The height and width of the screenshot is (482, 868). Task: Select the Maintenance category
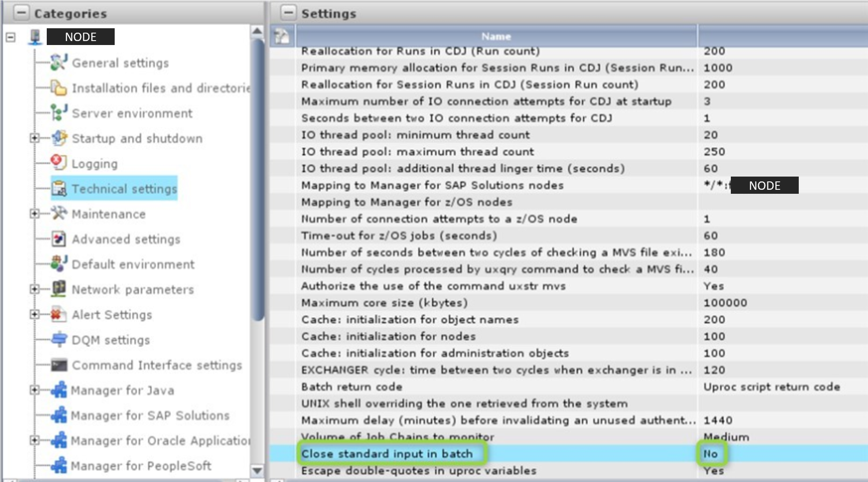point(108,214)
